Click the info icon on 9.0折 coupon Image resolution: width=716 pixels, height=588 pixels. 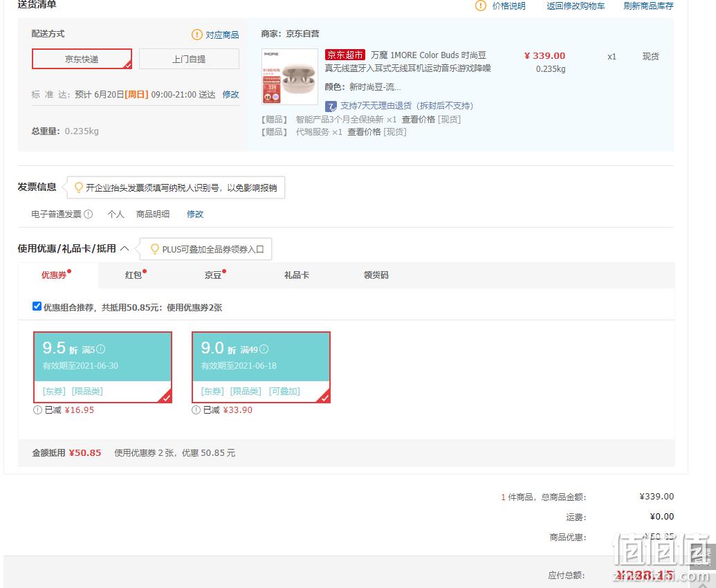click(264, 349)
